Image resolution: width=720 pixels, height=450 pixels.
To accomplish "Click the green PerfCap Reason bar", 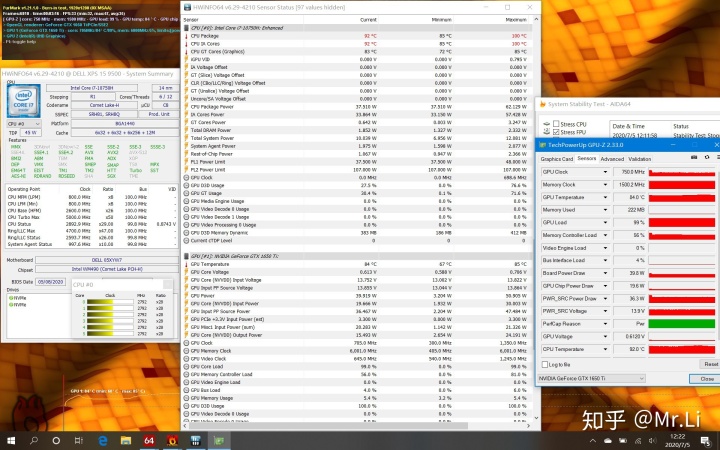I will [x=681, y=324].
